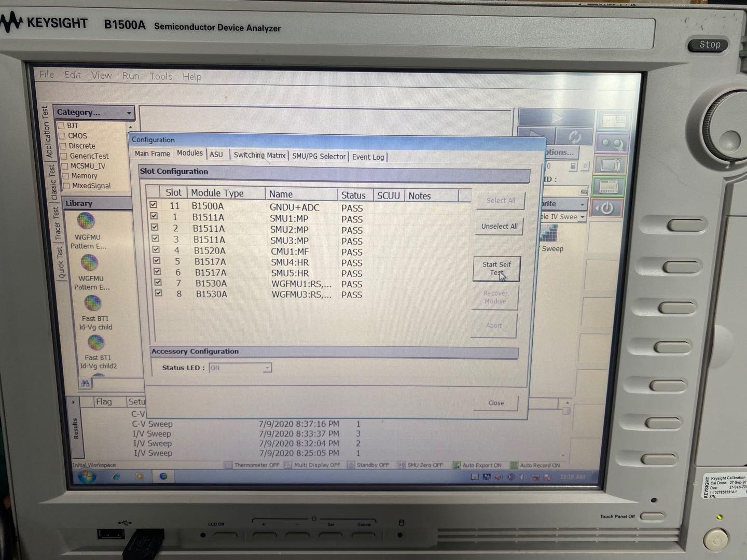The image size is (747, 560).
Task: Open the Windows Start menu orb
Action: tap(86, 476)
